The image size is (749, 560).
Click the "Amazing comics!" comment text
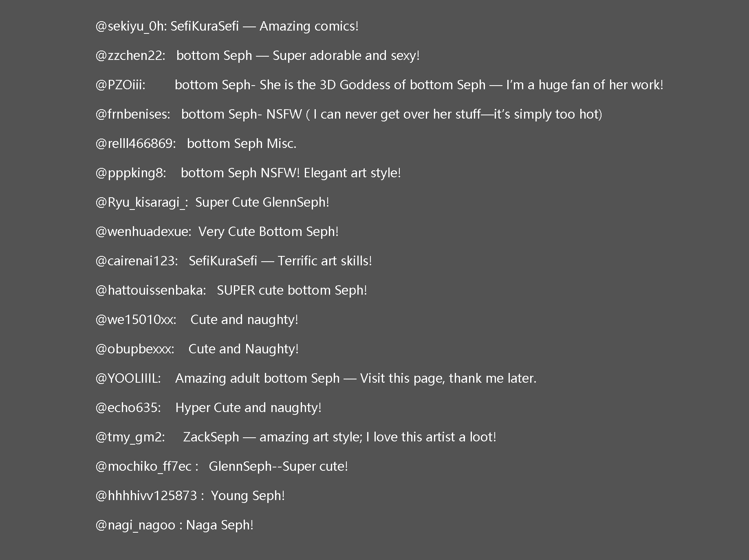pyautogui.click(x=309, y=26)
